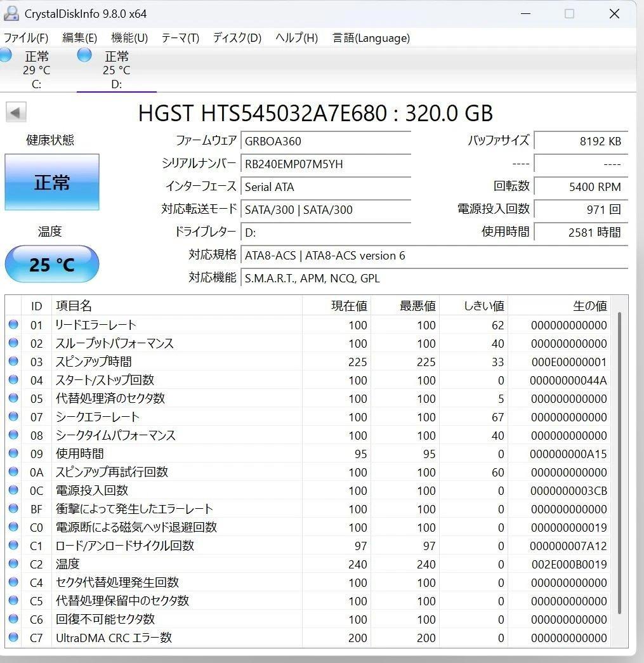Open the ファイル(F) menu
This screenshot has width=644, height=663.
(x=26, y=38)
